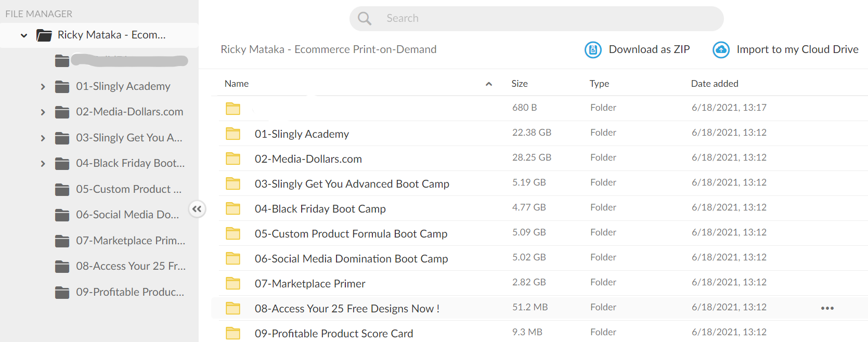The width and height of the screenshot is (868, 342).
Task: Open 03-Slingly Get You Advanced Boot Camp icon
Action: pos(233,183)
